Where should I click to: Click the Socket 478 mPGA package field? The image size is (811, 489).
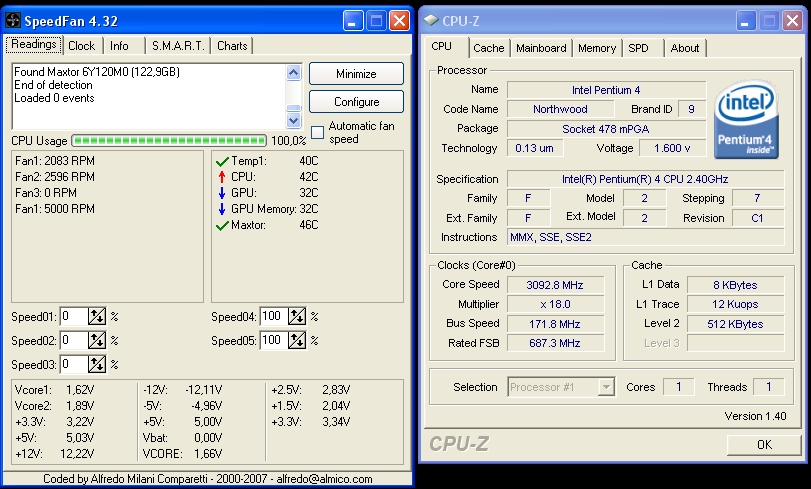tap(606, 129)
